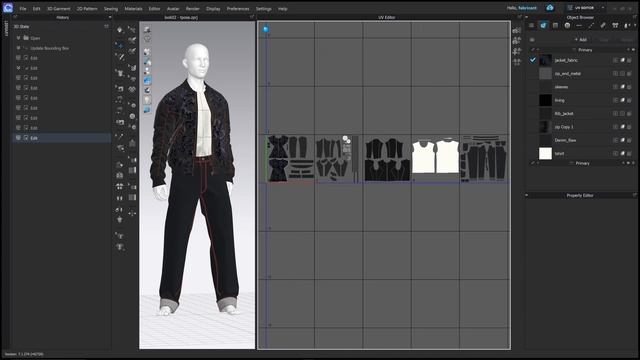640x360 pixels.
Task: Switch to the highlighted Fabric tab icon
Action: click(x=543, y=25)
